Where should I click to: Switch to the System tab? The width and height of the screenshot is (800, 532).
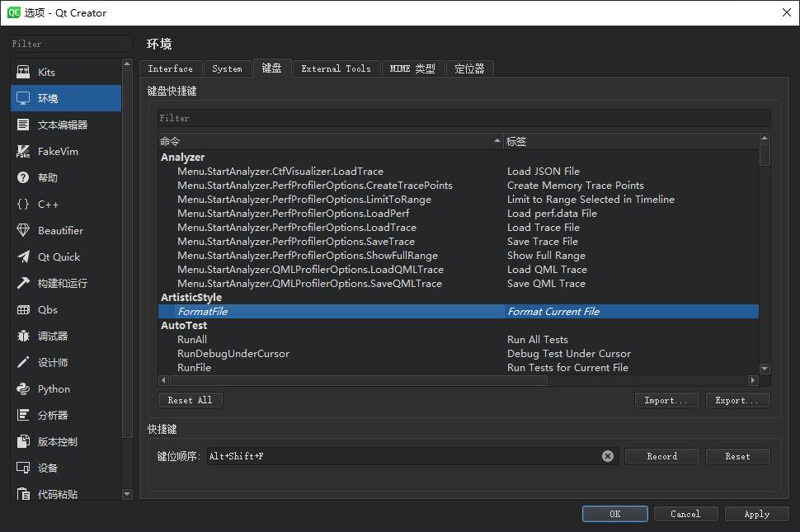point(227,68)
